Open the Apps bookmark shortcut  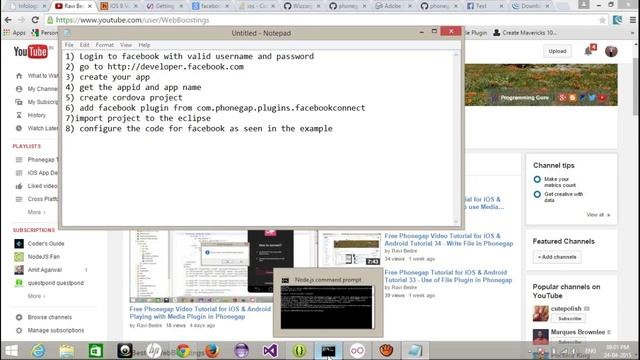[x=15, y=33]
